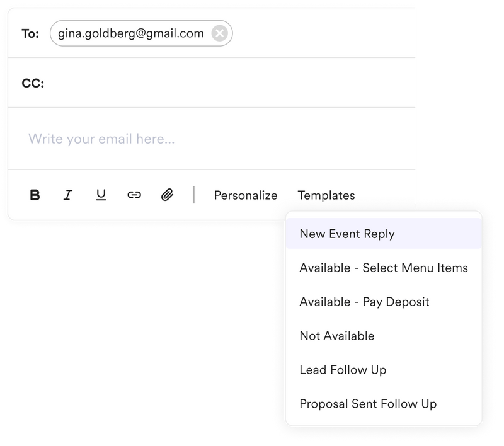Choose the Lead Follow Up template
This screenshot has height=446, width=504.
click(x=343, y=370)
